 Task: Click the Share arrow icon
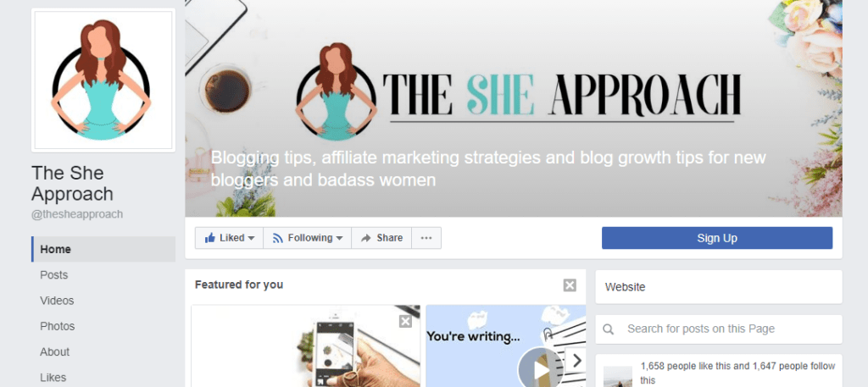(365, 238)
